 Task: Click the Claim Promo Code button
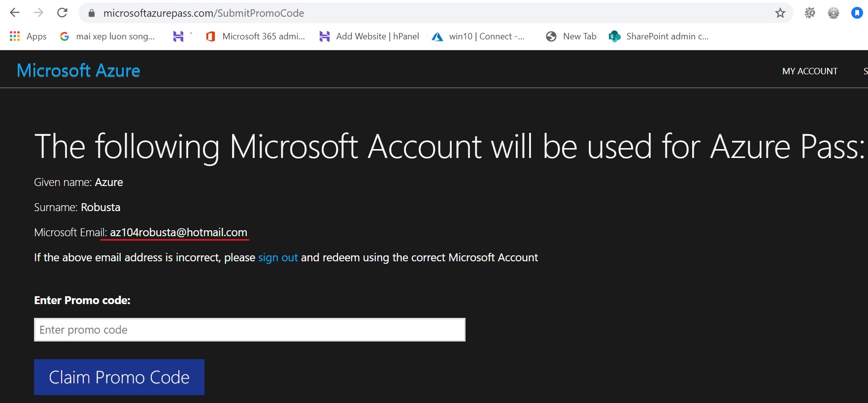pyautogui.click(x=119, y=377)
